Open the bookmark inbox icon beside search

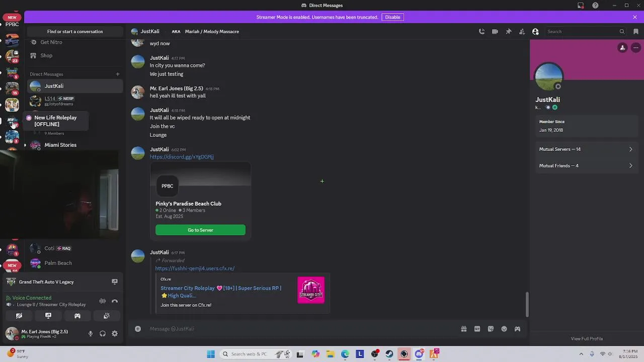(636, 31)
